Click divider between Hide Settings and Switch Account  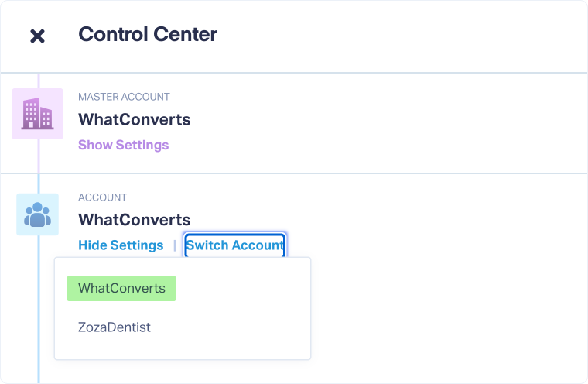[174, 245]
